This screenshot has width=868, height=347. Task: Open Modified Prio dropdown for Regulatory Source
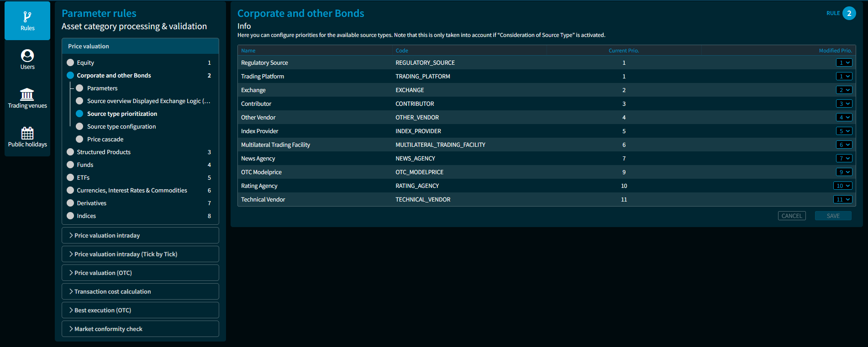click(x=844, y=62)
